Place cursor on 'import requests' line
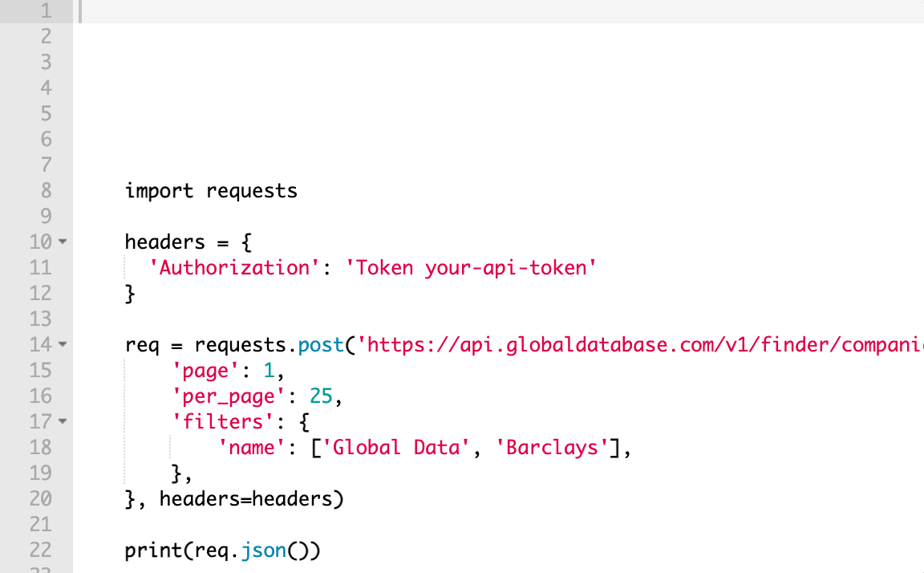Screen dimensions: 924x573 [211, 191]
